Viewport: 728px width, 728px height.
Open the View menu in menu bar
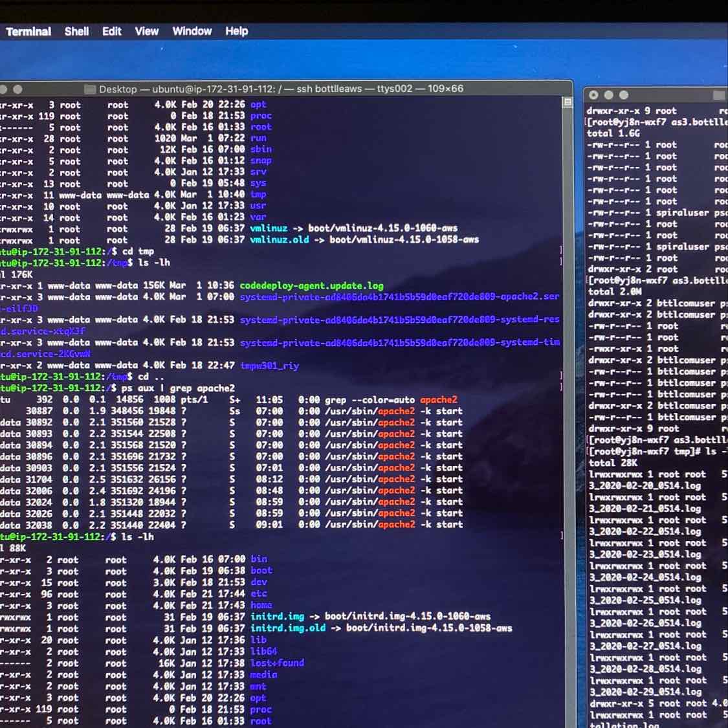pos(146,31)
